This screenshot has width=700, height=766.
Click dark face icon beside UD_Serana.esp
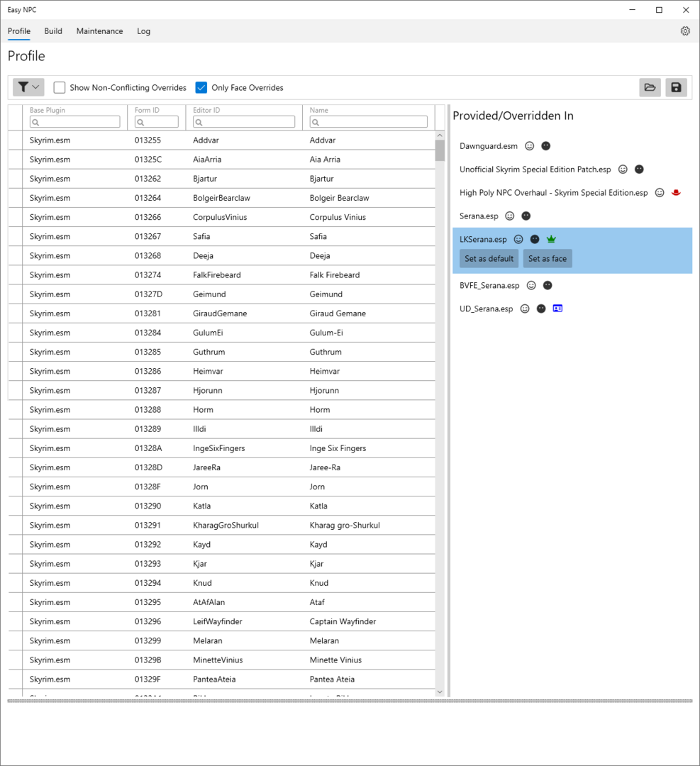tap(541, 309)
